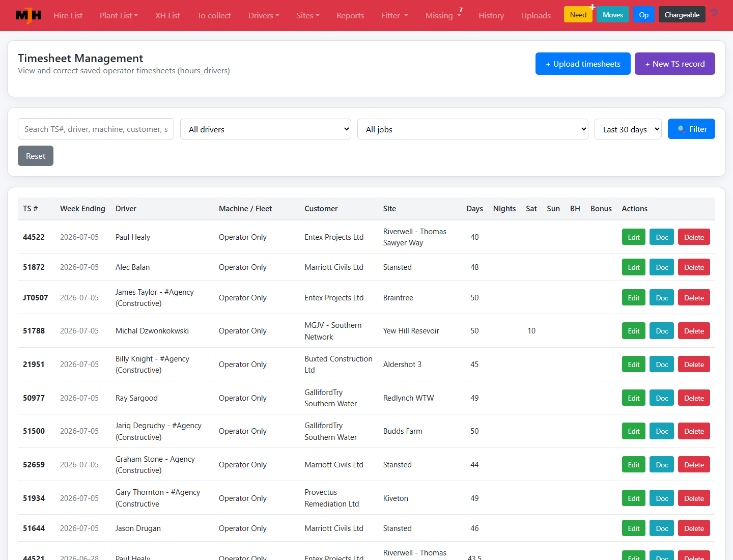This screenshot has height=560, width=733.
Task: Delete timesheet 52659
Action: click(x=694, y=465)
